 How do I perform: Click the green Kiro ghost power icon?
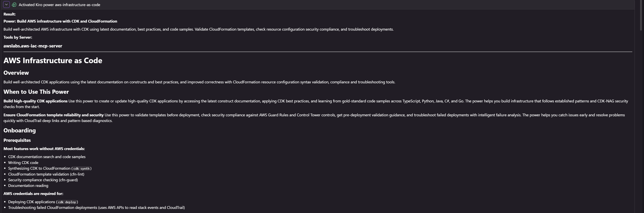[x=14, y=5]
